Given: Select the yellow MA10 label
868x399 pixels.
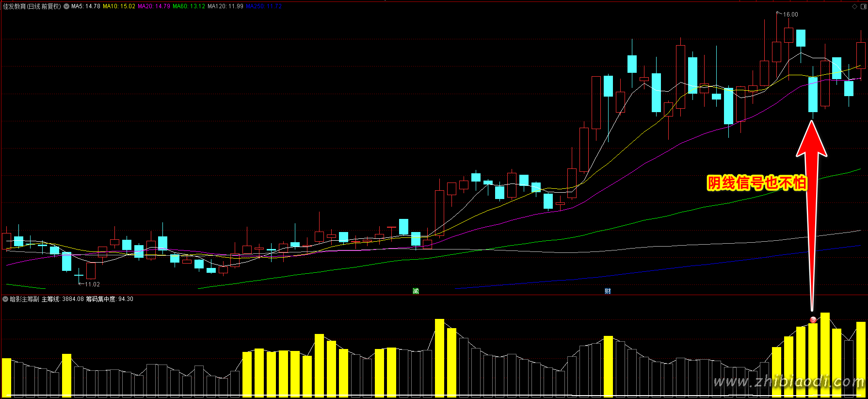Looking at the screenshot, I should [x=119, y=6].
